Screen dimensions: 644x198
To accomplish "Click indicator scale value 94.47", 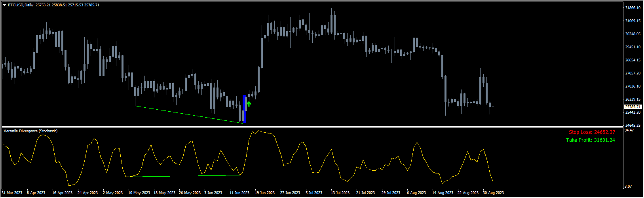I will (629, 130).
